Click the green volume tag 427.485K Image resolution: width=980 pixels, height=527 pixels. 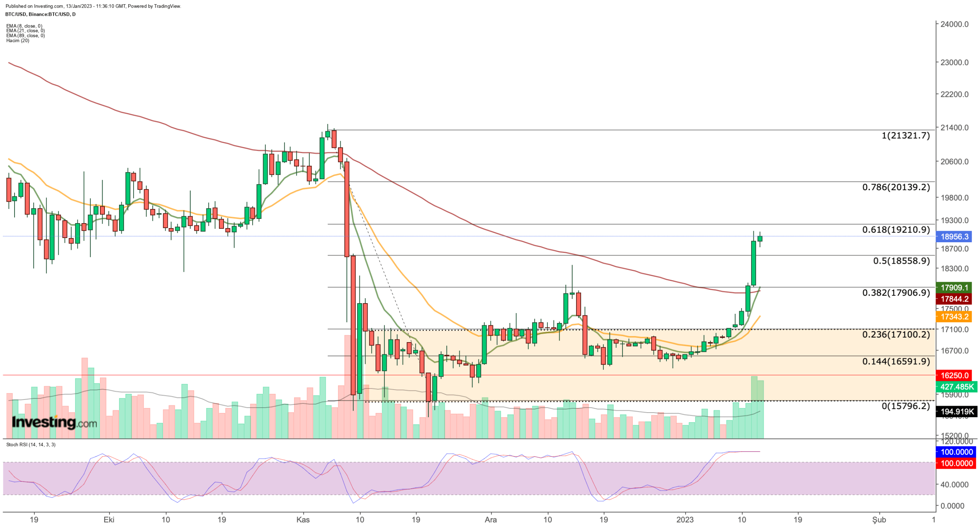[x=956, y=387]
